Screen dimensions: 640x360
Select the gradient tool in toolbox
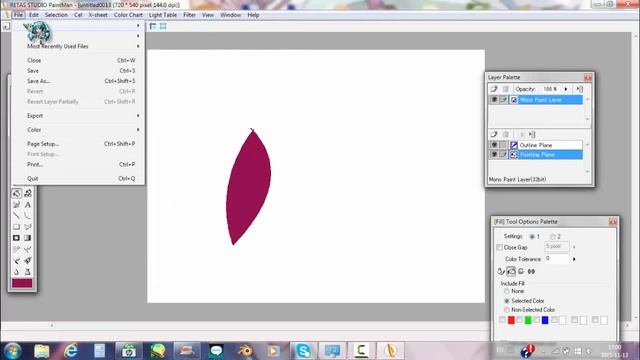[28, 238]
